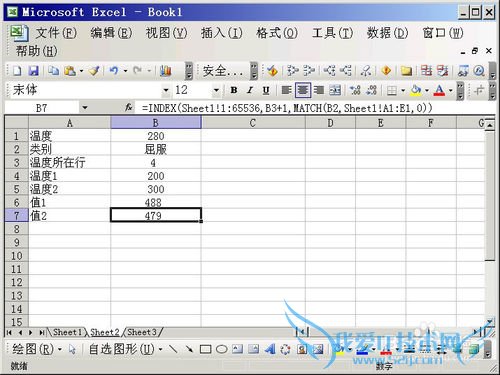The width and height of the screenshot is (500, 375).
Task: Click the Text Box icon in drawing toolbar
Action: click(x=237, y=349)
